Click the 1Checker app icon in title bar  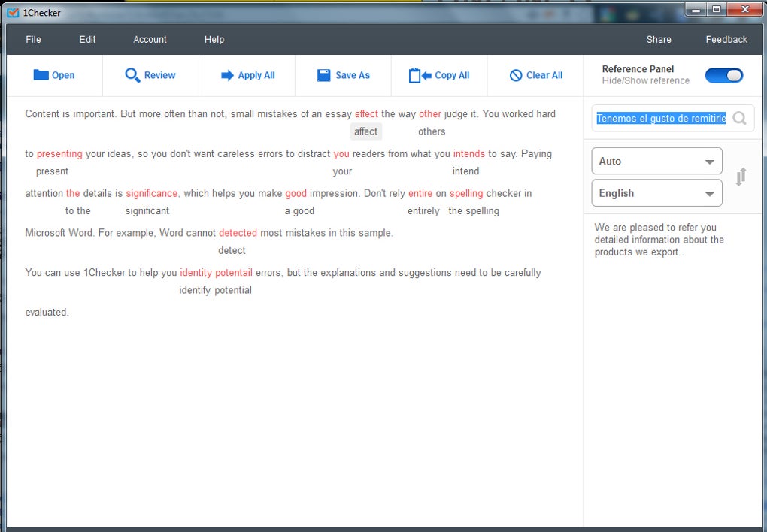(14, 13)
